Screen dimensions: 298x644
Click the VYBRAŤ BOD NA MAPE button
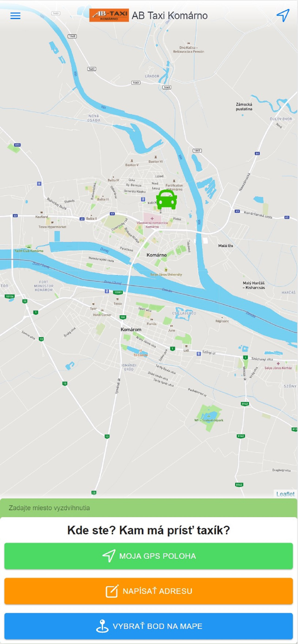(x=149, y=626)
